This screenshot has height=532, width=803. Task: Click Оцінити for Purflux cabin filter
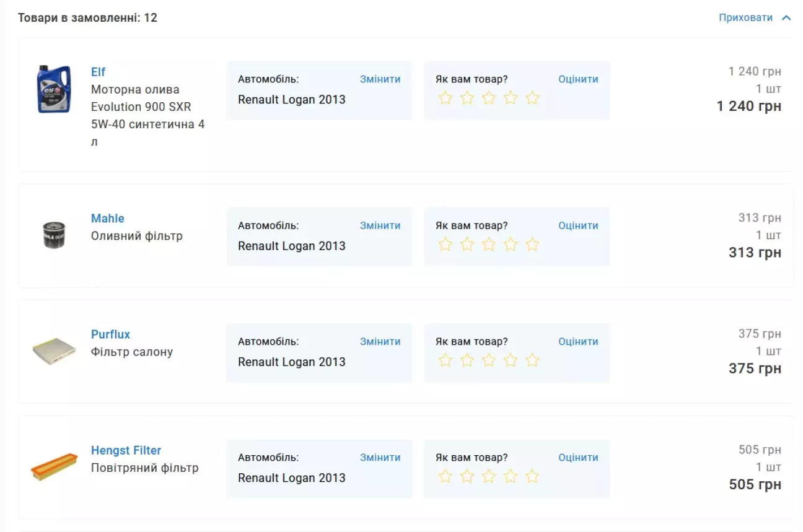click(578, 341)
